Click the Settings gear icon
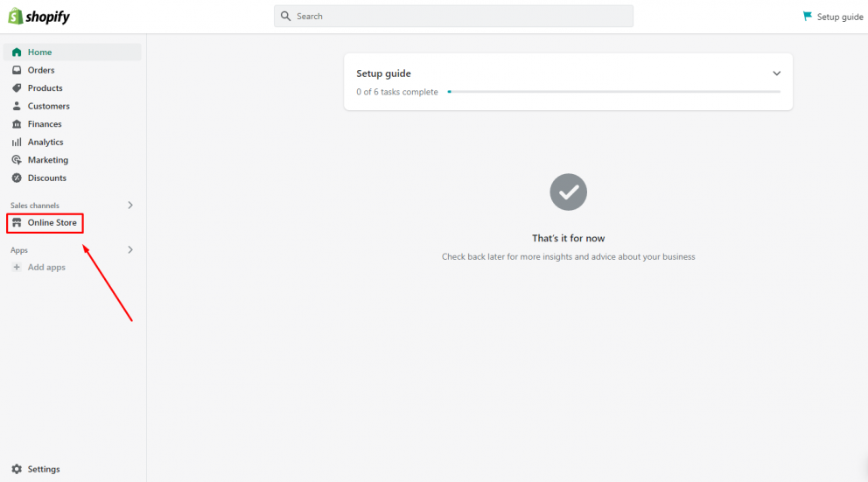Screen dimensions: 868x482 click(x=17, y=469)
